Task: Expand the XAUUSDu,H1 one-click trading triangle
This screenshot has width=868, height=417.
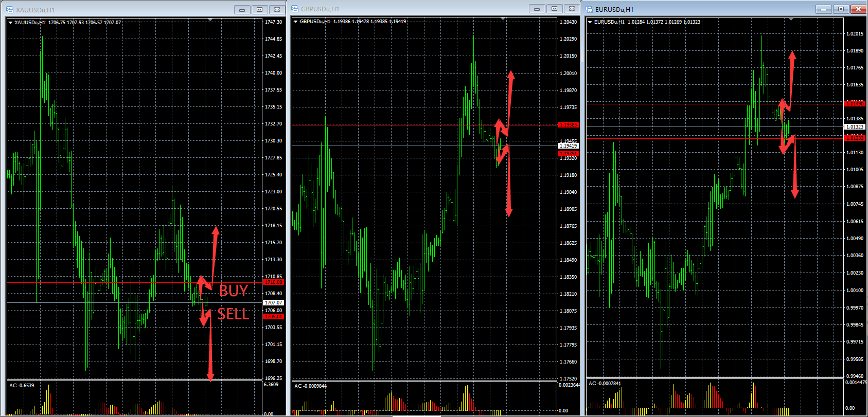Action: [x=10, y=23]
